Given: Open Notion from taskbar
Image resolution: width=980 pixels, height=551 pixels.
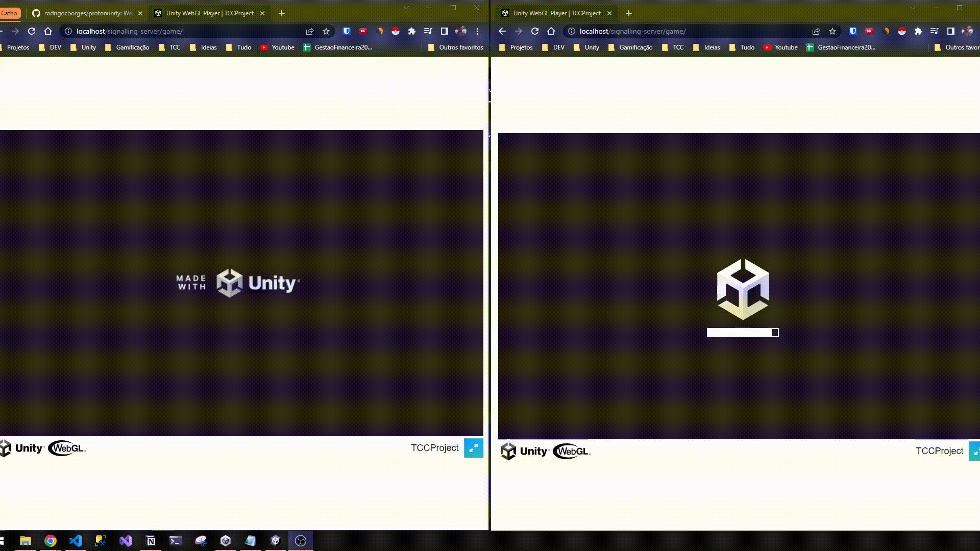Looking at the screenshot, I should 151,541.
